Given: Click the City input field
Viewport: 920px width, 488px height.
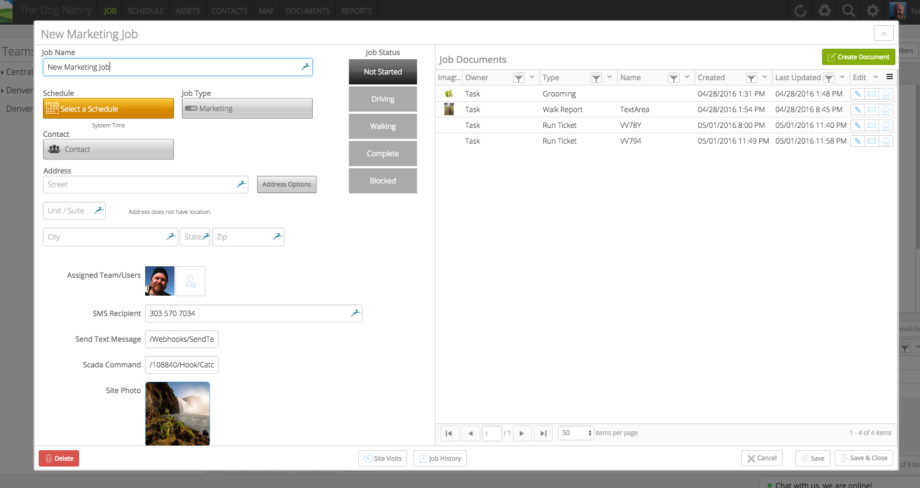Looking at the screenshot, I should [x=110, y=237].
